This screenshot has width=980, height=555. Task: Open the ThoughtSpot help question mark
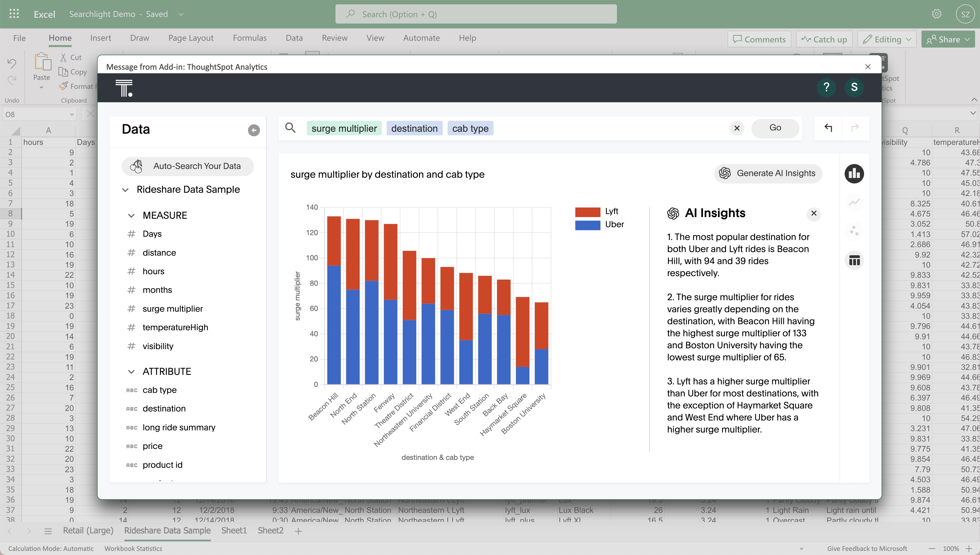[826, 87]
